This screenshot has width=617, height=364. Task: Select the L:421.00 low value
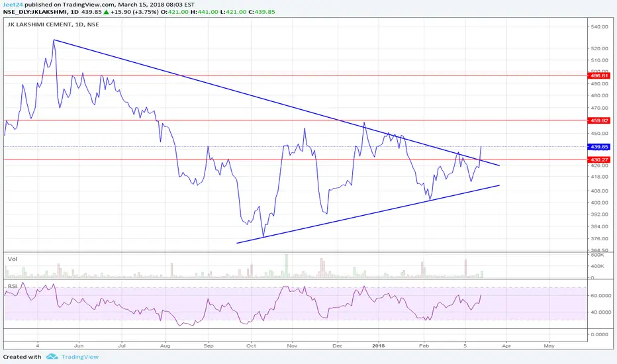point(233,12)
